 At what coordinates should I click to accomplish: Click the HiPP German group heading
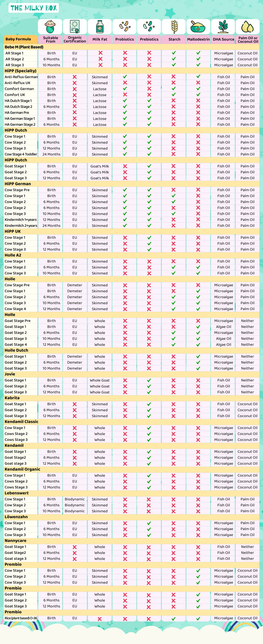pyautogui.click(x=18, y=184)
